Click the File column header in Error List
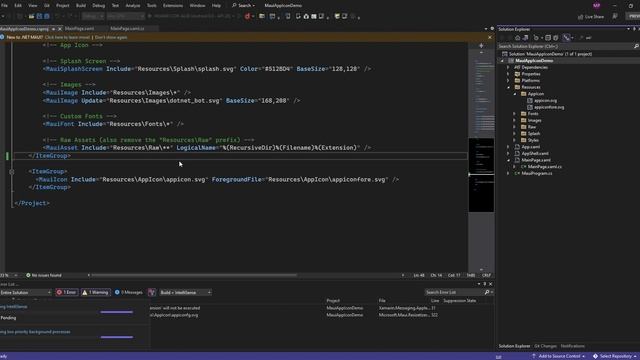This screenshot has height=360, width=640. 382,301
